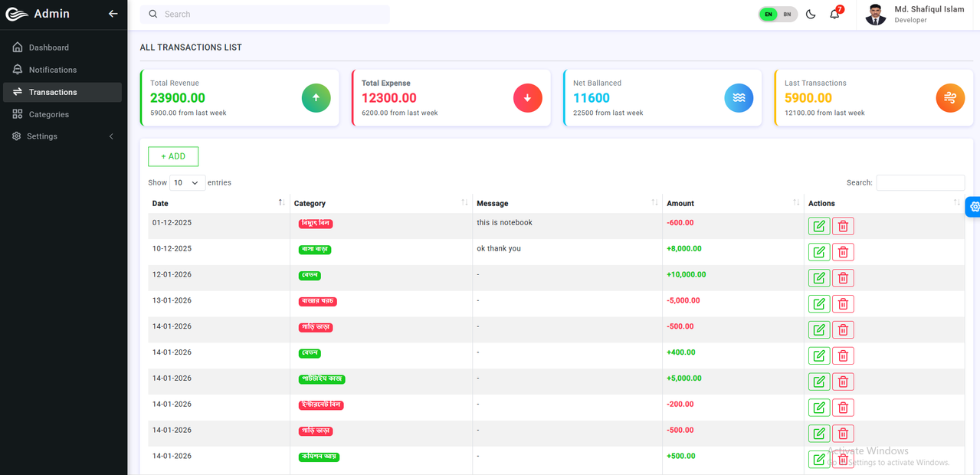
Task: Open Categories in the sidebar
Action: pos(62,114)
